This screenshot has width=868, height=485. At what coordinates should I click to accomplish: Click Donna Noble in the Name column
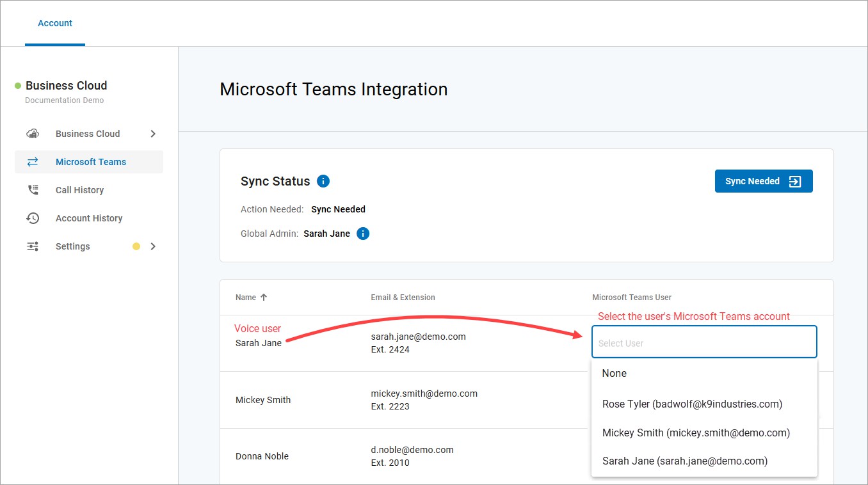click(x=262, y=456)
